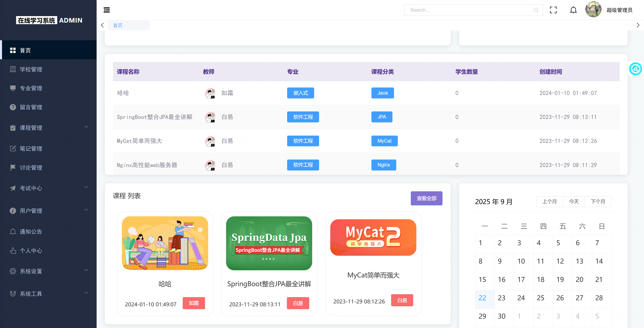The image size is (644, 328).
Task: Toggle fullscreen mode icon
Action: (553, 10)
